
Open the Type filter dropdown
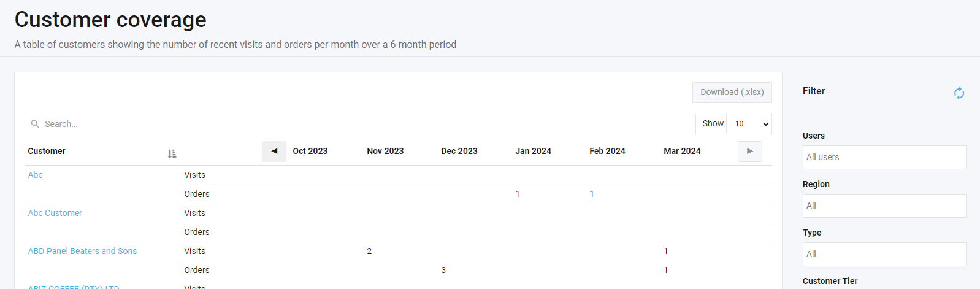click(884, 255)
